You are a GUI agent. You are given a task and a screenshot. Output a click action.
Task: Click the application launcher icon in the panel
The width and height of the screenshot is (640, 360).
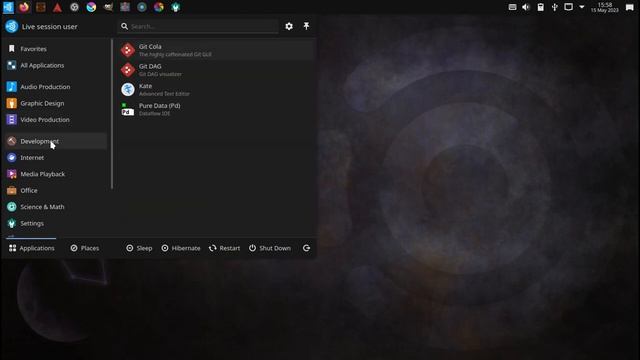tap(8, 7)
